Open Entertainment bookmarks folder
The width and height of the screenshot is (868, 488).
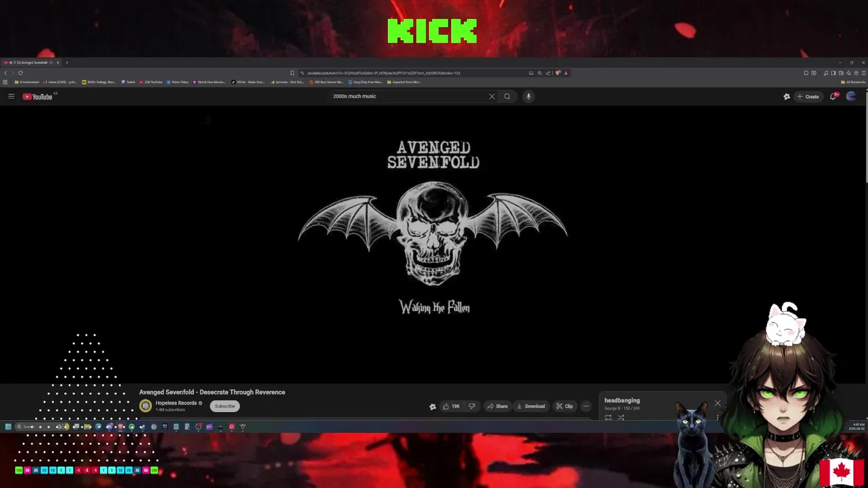coord(27,82)
